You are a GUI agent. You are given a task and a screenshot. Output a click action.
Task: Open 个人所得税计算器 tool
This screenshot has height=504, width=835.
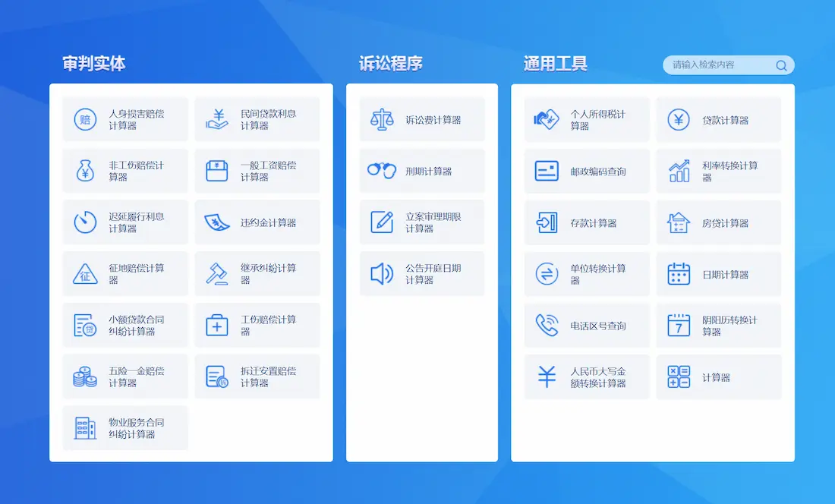[x=587, y=120]
